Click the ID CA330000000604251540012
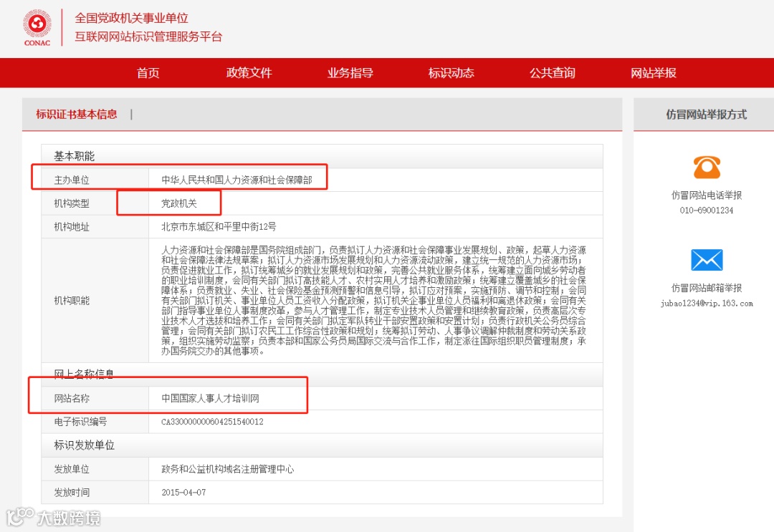774x532 pixels. tap(212, 422)
